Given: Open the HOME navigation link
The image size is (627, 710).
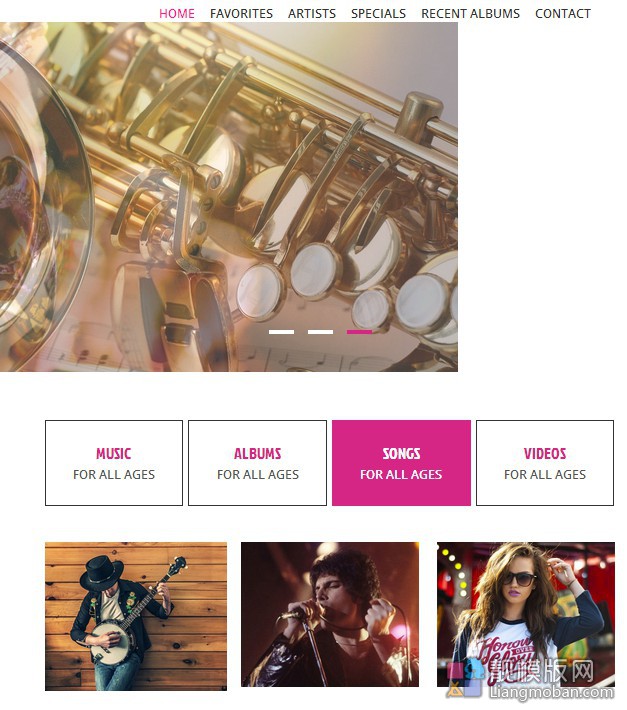Looking at the screenshot, I should [x=177, y=14].
